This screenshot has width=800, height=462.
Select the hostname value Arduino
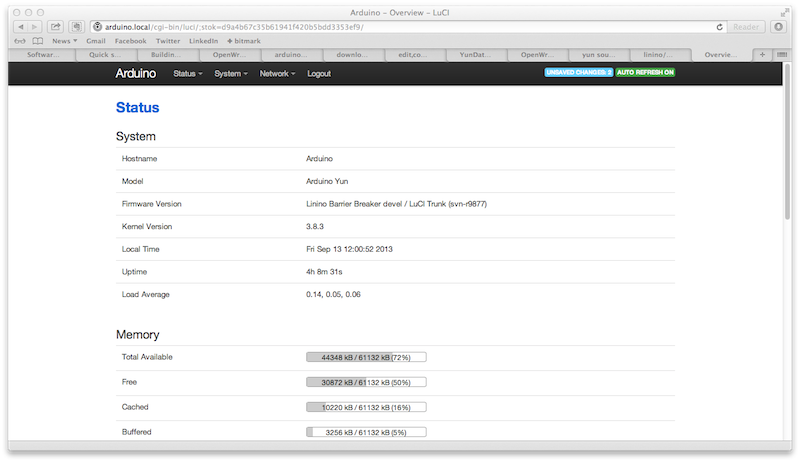pyautogui.click(x=319, y=159)
